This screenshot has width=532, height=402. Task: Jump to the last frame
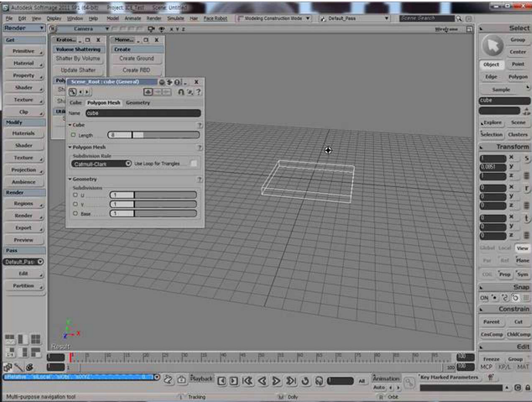(x=291, y=381)
